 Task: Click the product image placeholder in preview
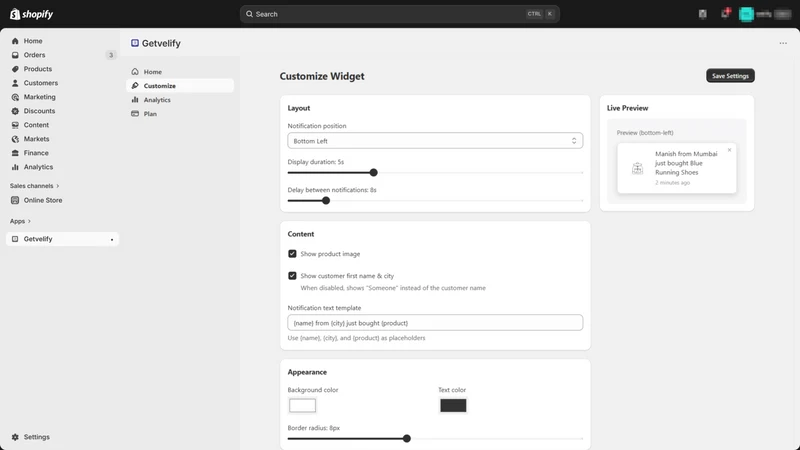[637, 168]
